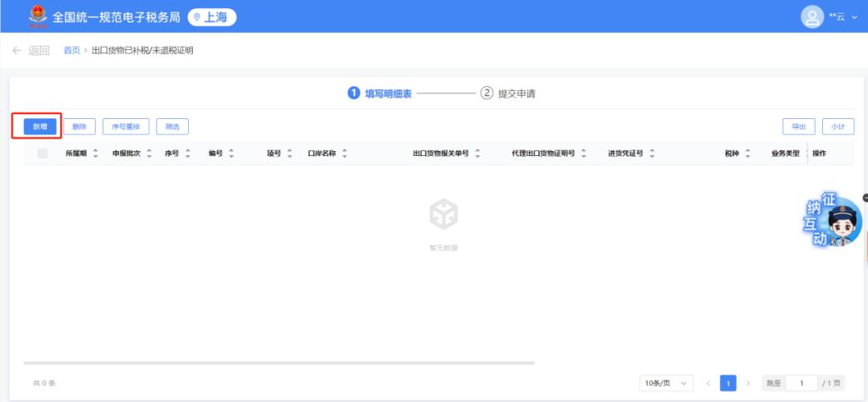Click the 删除 button
Image resolution: width=868 pixels, height=402 pixels.
pyautogui.click(x=79, y=127)
